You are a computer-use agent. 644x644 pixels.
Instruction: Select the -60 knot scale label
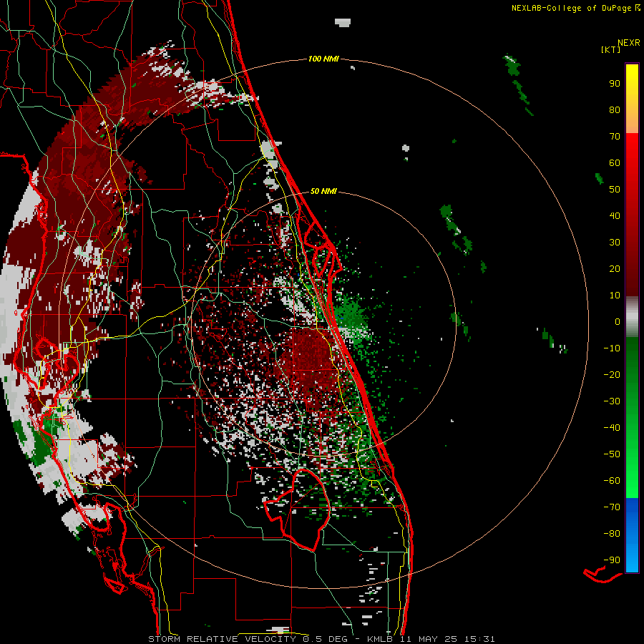click(612, 481)
